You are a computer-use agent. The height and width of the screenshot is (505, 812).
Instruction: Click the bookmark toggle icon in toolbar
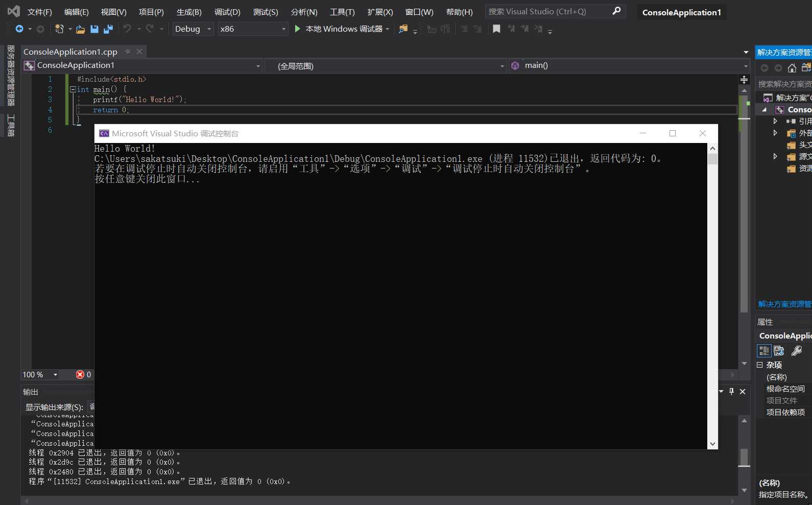(496, 29)
